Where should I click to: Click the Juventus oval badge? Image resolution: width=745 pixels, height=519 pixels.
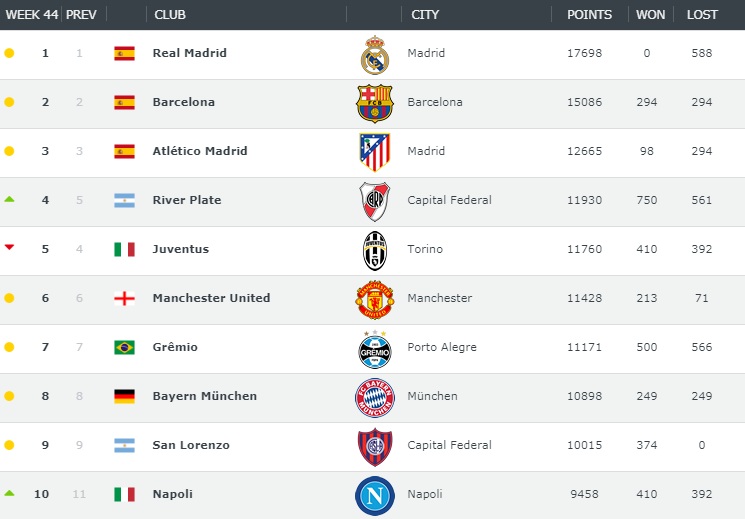pyautogui.click(x=375, y=250)
